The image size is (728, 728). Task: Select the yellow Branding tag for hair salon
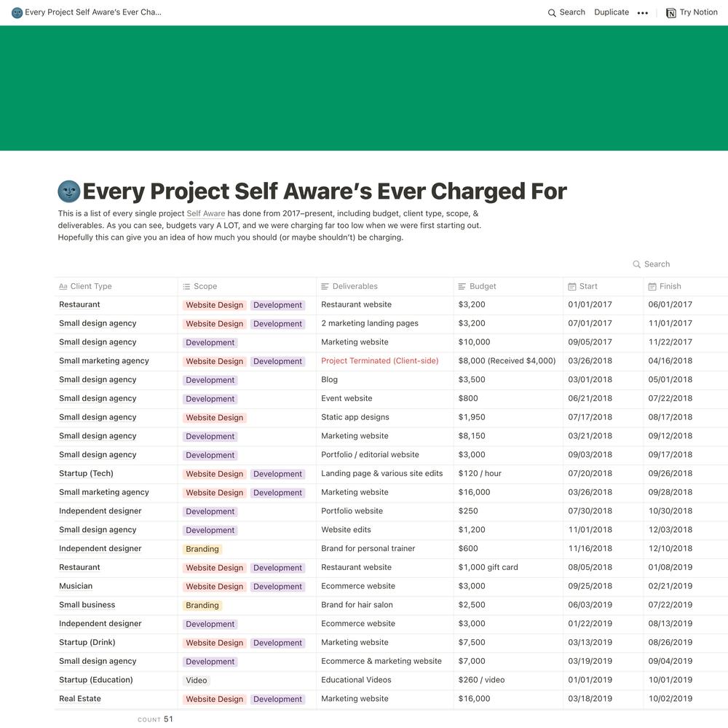[202, 606]
